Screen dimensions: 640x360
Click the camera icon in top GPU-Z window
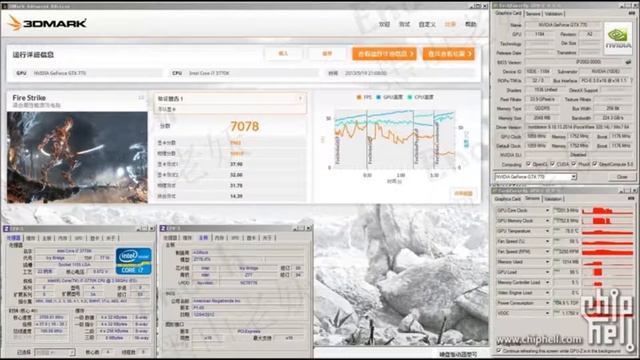tap(631, 13)
